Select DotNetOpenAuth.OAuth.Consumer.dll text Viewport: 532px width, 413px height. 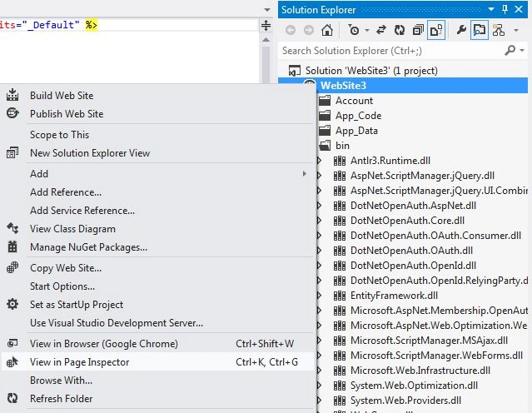(x=435, y=236)
